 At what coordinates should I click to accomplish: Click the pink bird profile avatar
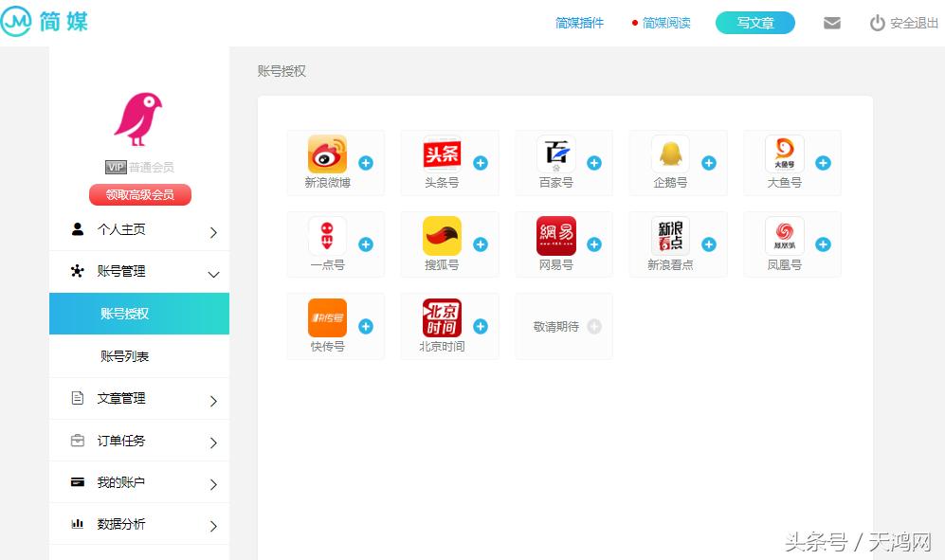tap(138, 119)
